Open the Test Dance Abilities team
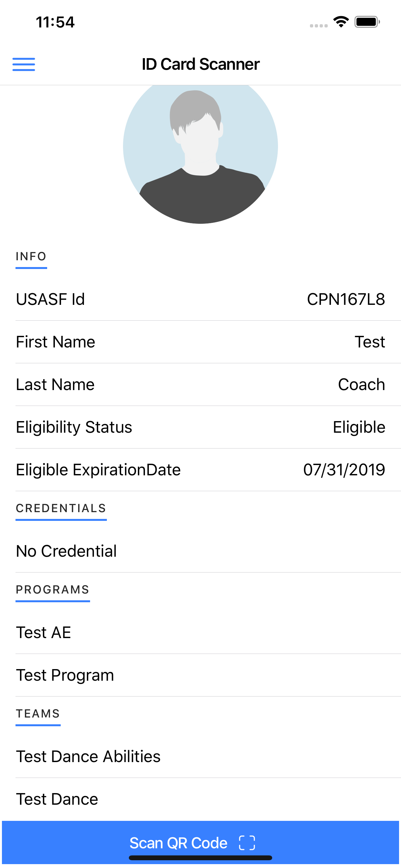 200,757
